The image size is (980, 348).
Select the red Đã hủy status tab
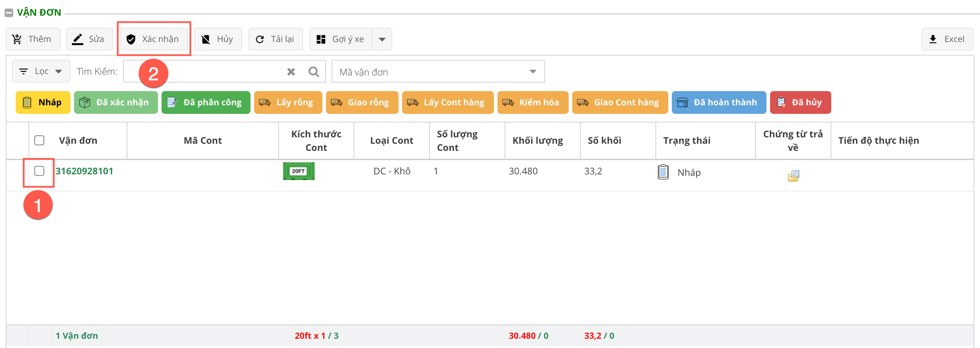(x=800, y=102)
